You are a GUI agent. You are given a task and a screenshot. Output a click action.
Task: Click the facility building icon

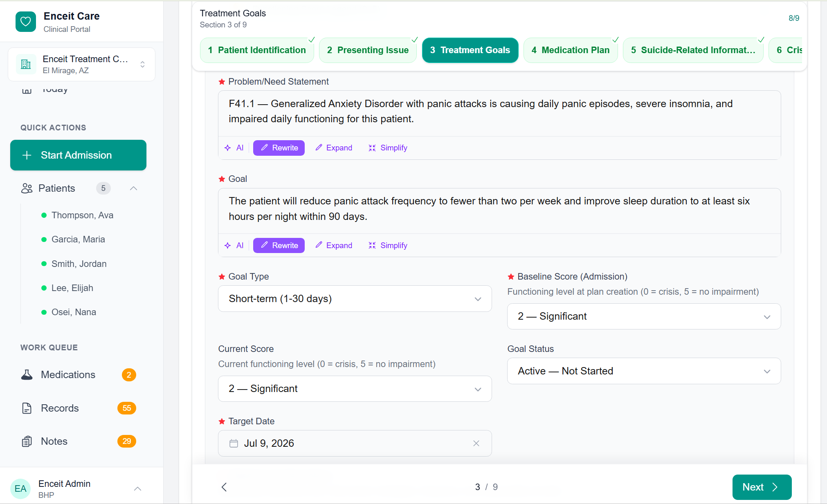26,64
